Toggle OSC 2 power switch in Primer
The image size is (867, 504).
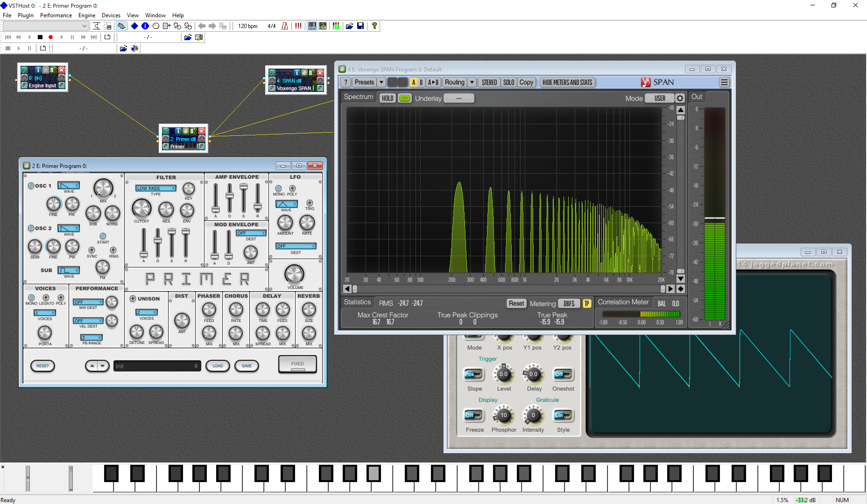(31, 228)
